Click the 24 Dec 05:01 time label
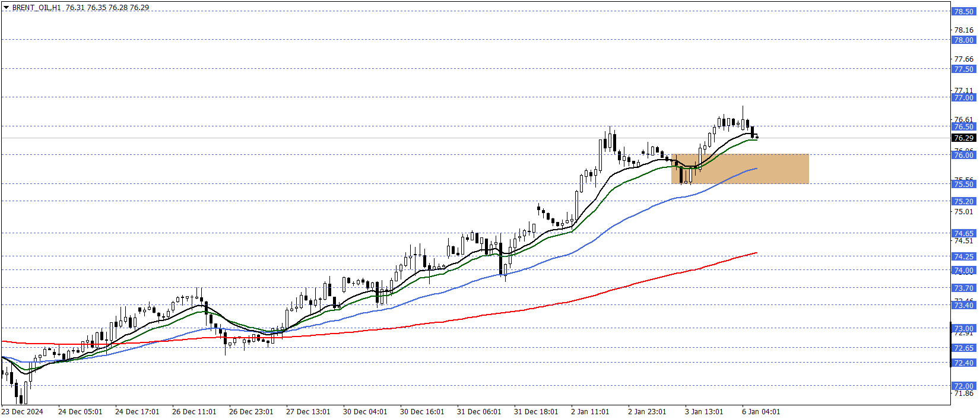This screenshot has width=980, height=419. click(80, 411)
